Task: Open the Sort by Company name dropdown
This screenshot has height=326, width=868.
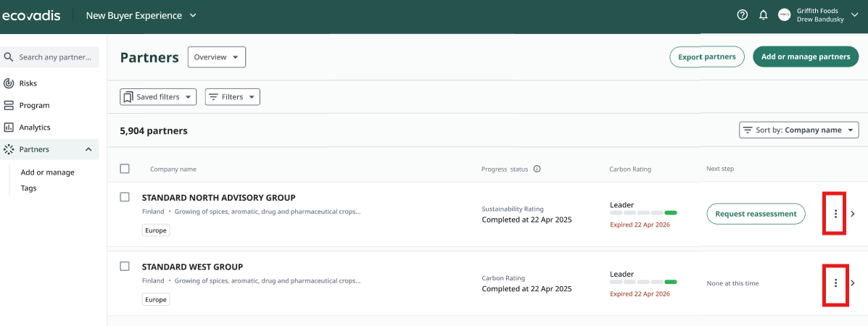Action: [799, 130]
